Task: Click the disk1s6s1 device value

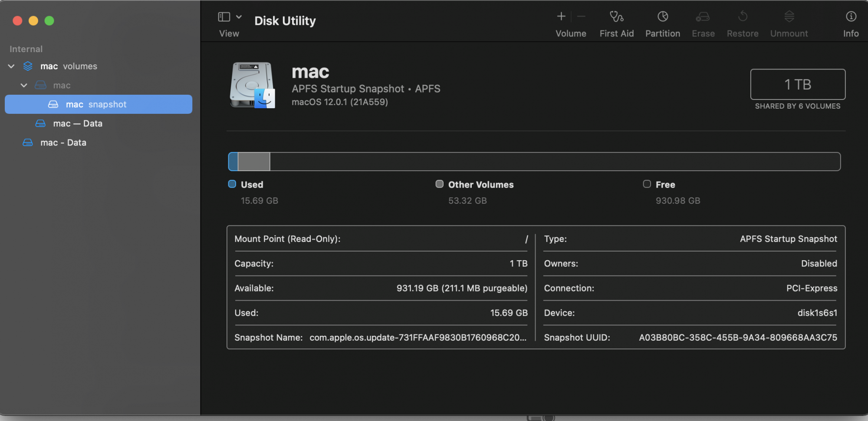Action: pos(817,313)
